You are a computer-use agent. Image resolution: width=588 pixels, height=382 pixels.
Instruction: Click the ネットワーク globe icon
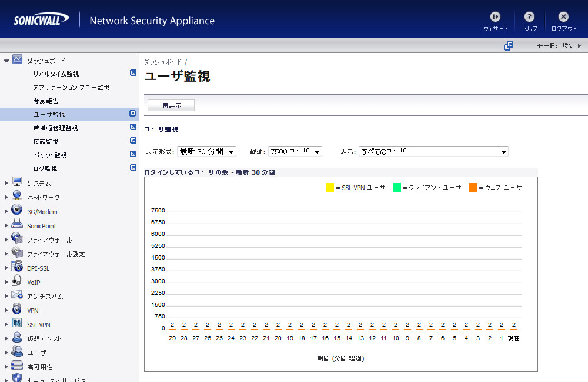pos(17,195)
